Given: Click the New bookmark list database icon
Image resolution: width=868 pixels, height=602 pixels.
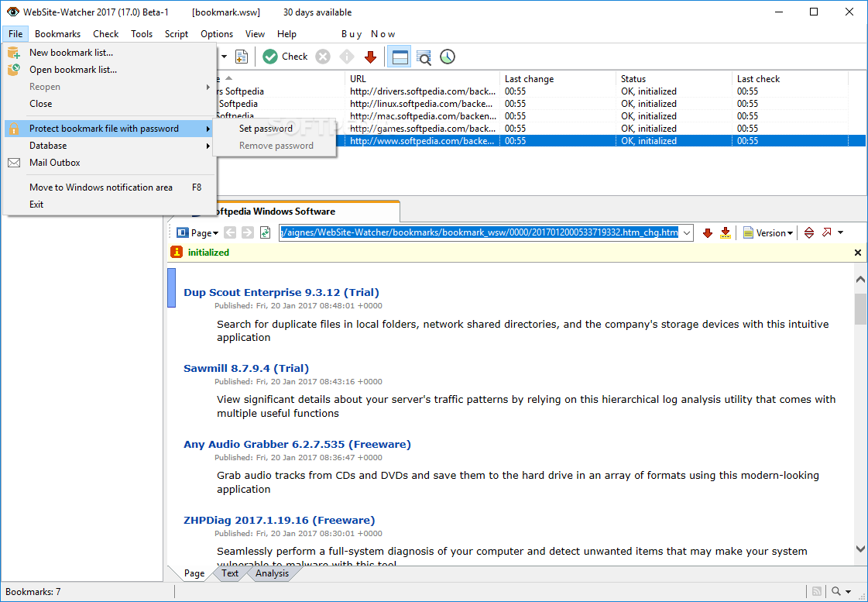Looking at the screenshot, I should point(14,53).
